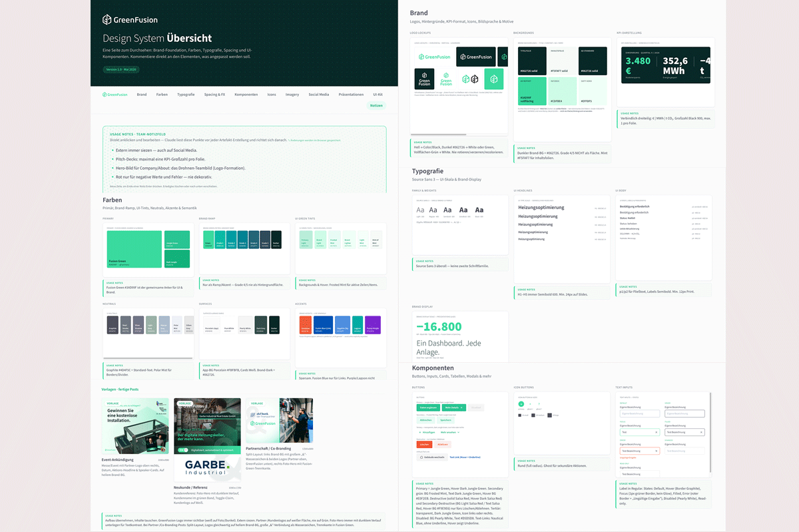Click the green GreenFusion logo on the light lockup
Image resolution: width=799 pixels, height=532 pixels.
pos(434,57)
